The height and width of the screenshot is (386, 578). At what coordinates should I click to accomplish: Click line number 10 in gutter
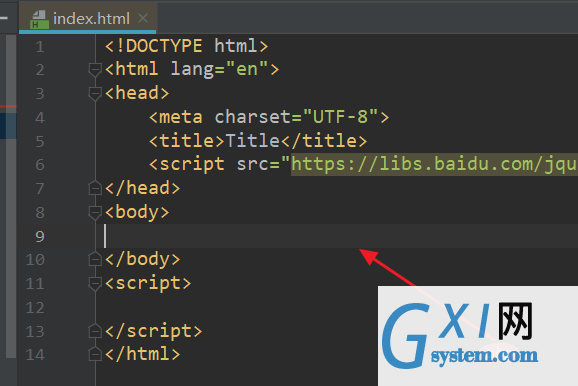pos(35,260)
